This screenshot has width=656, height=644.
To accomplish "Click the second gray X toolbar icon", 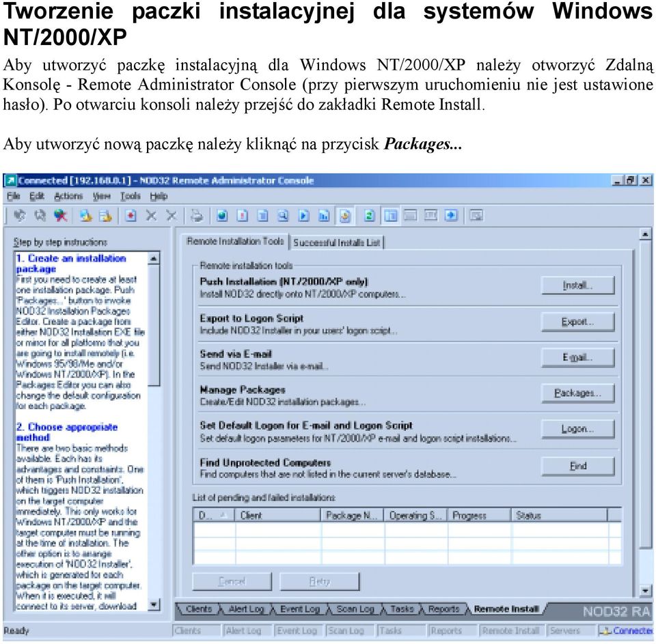I will [172, 216].
